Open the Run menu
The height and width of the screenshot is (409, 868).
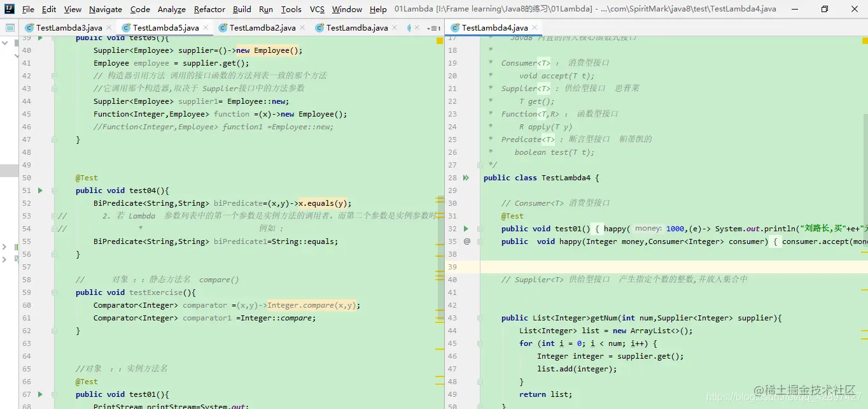click(266, 9)
